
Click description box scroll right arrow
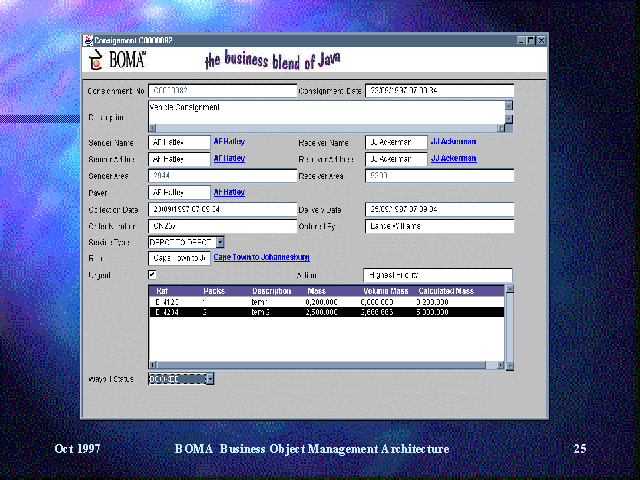click(502, 128)
